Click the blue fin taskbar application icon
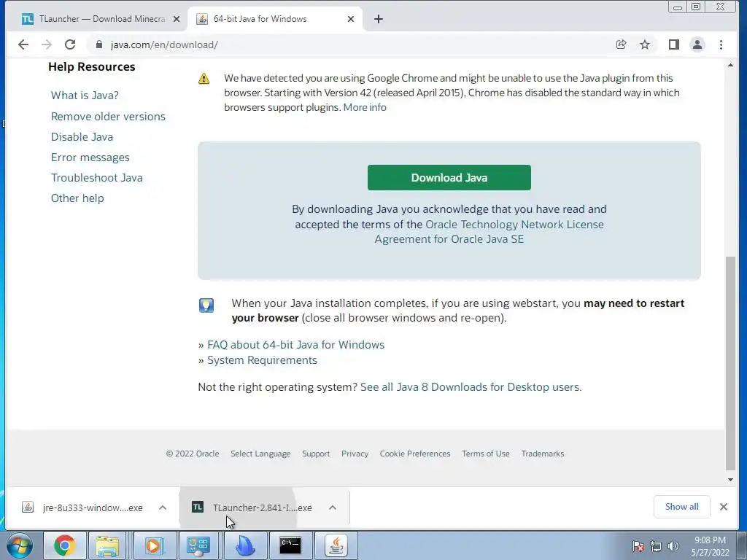 point(245,545)
